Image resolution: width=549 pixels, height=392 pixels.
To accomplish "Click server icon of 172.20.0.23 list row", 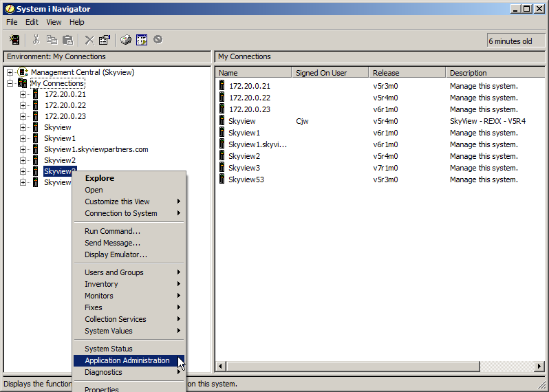I will (222, 109).
